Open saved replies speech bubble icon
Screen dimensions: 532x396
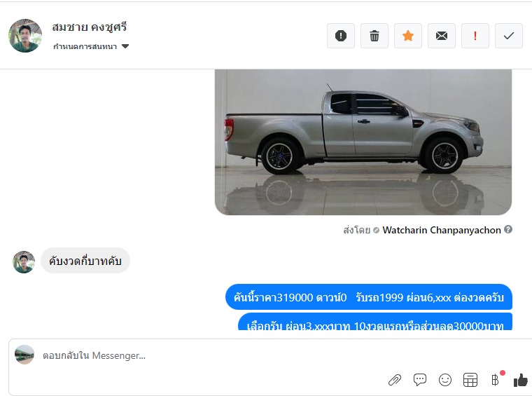click(420, 380)
